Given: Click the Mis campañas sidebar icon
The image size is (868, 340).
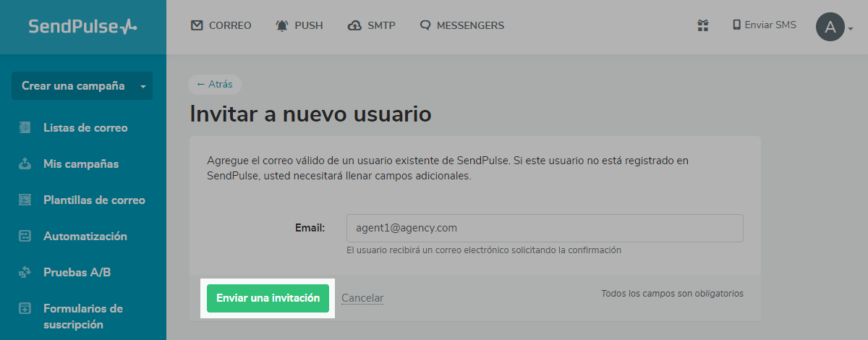Looking at the screenshot, I should click(x=25, y=163).
